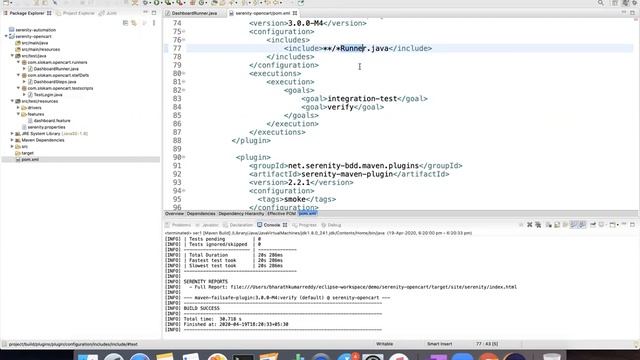Select pom.xml in Package Explorer

coord(30,160)
